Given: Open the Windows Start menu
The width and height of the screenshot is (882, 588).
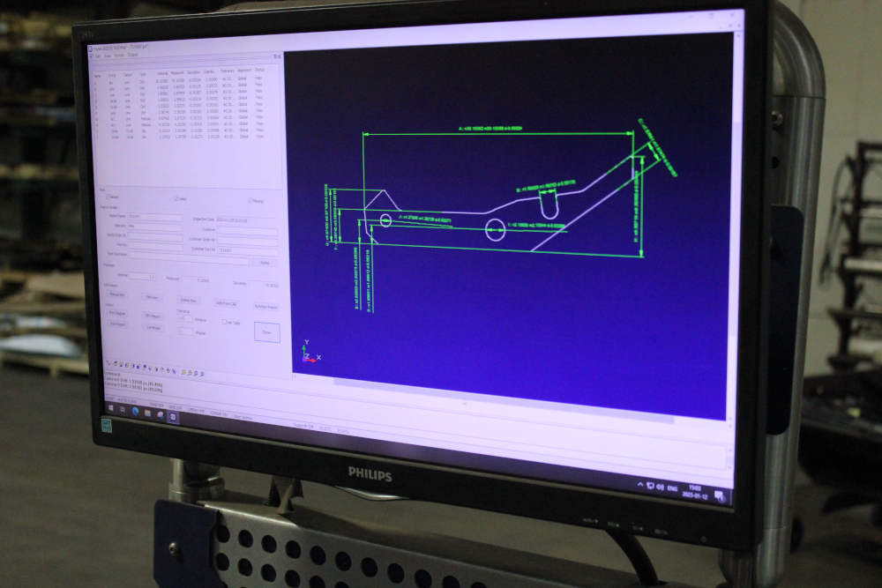Looking at the screenshot, I should pos(111,408).
